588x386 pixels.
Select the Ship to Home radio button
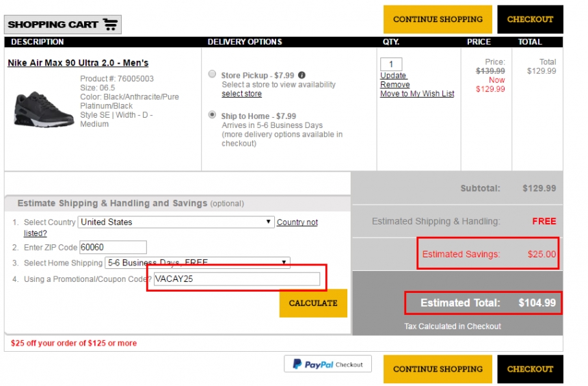pos(212,114)
